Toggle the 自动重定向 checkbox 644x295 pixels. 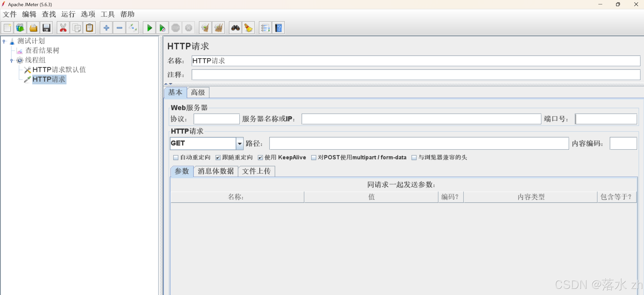coord(176,158)
